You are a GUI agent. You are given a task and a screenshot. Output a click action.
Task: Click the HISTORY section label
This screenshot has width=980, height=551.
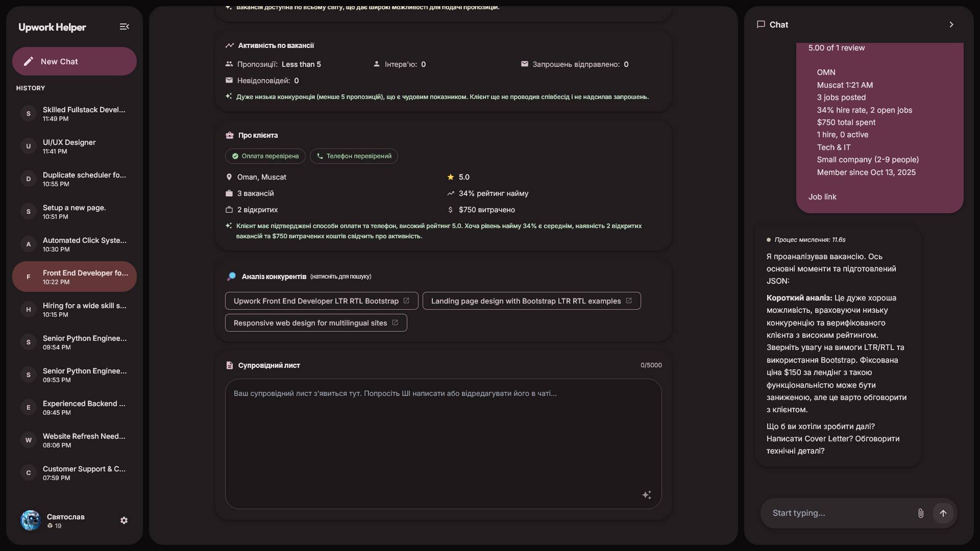(31, 88)
